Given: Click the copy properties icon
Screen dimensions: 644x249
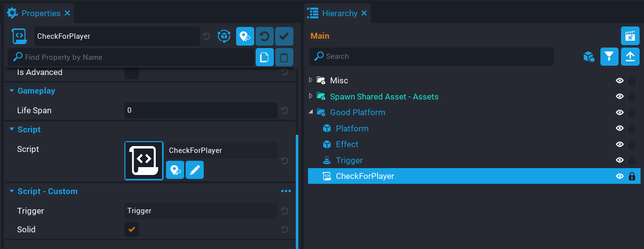Looking at the screenshot, I should click(264, 57).
